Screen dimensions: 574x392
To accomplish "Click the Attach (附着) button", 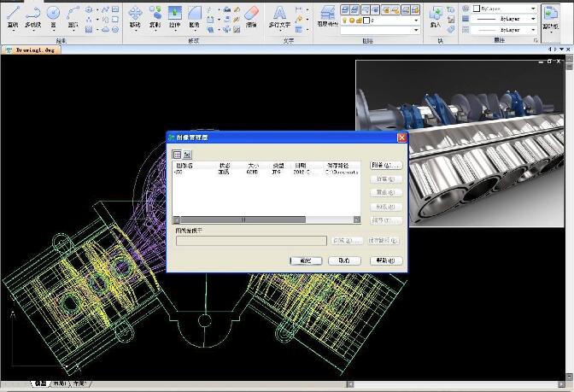I will coord(385,165).
